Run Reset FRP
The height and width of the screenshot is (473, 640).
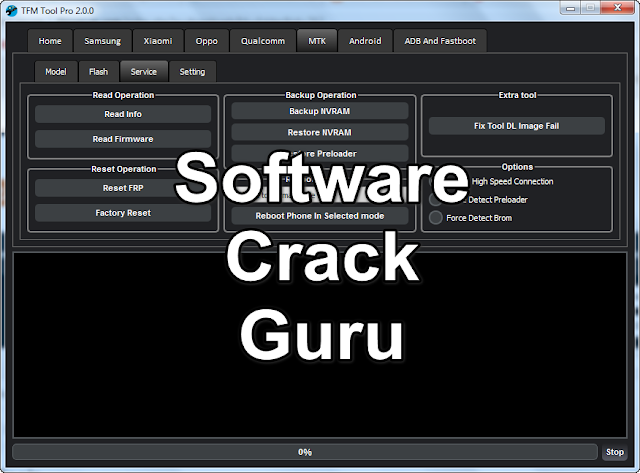123,188
